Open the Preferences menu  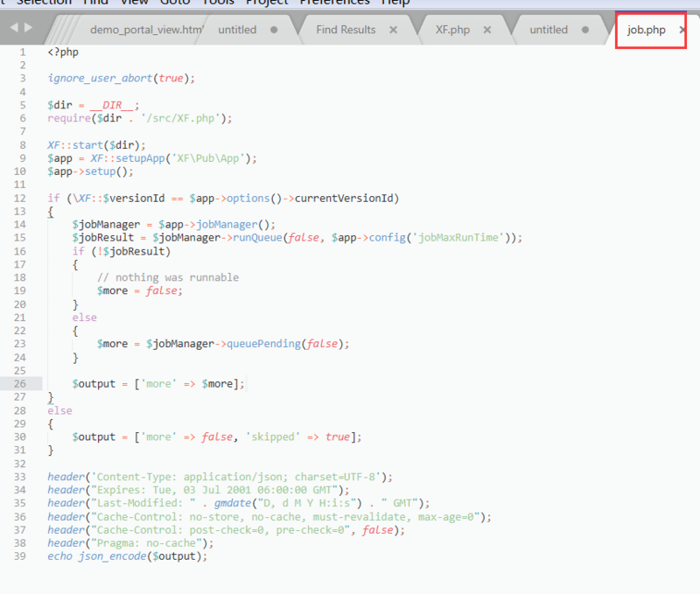coord(335,3)
